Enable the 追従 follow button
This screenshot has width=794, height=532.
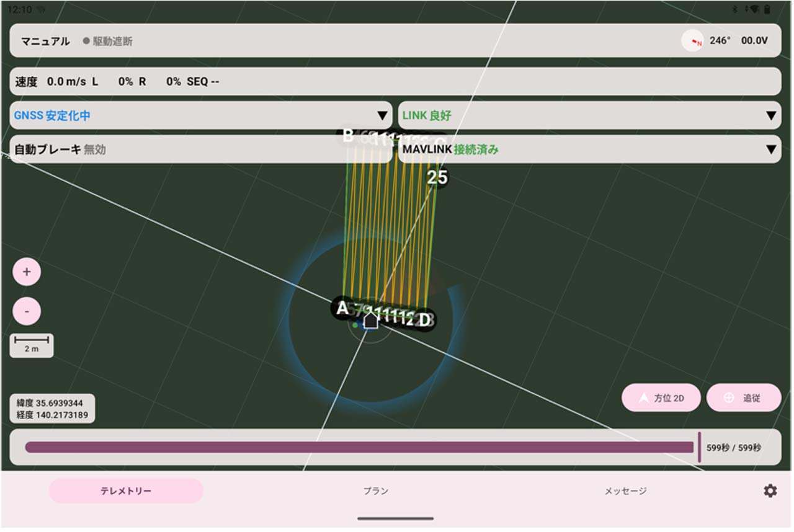[x=744, y=398]
